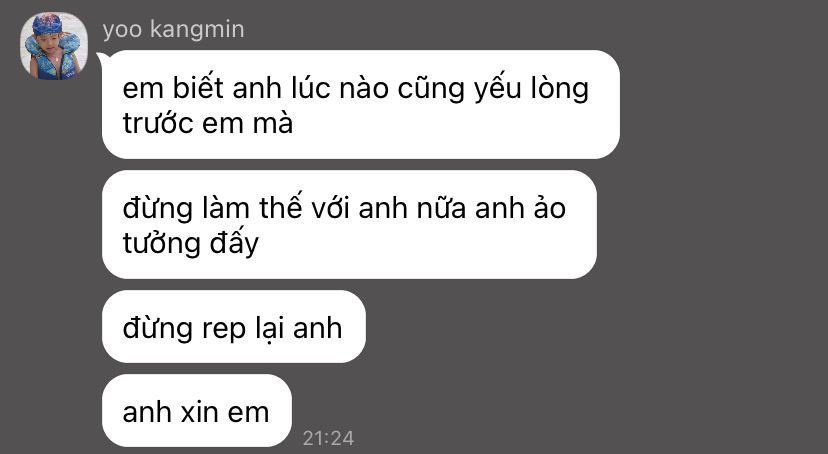
Task: Click the line "trước em mà"
Action: (x=208, y=123)
